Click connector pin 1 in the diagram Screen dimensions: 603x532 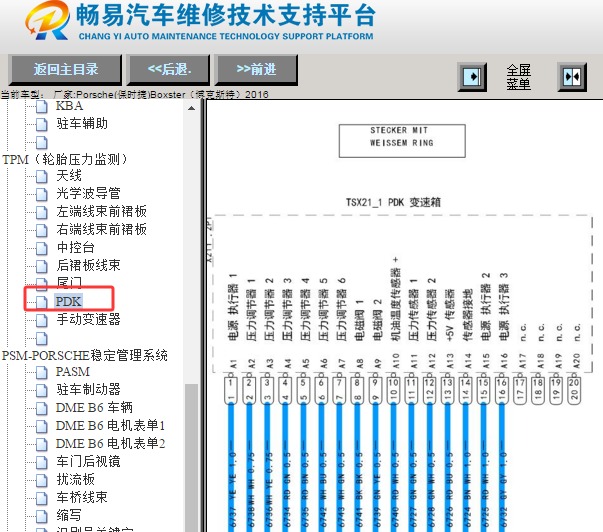(x=231, y=390)
